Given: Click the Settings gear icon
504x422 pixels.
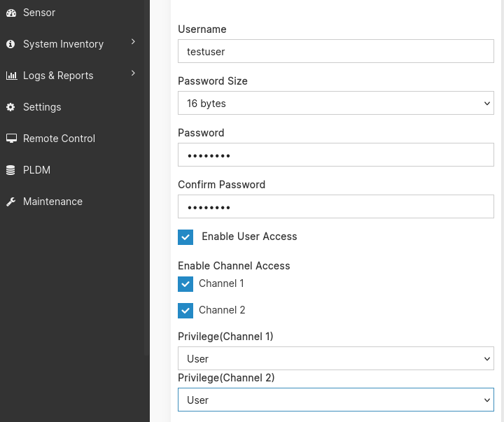Looking at the screenshot, I should pos(10,107).
